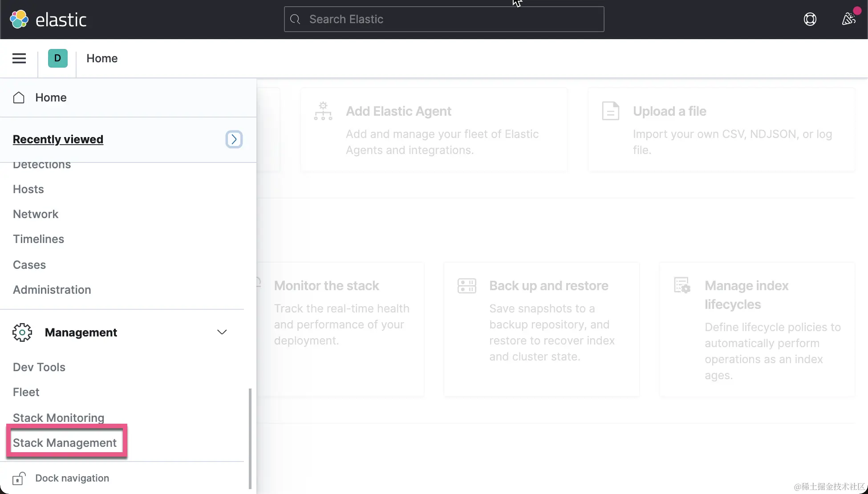
Task: Go to Stack Monitoring link
Action: click(58, 417)
